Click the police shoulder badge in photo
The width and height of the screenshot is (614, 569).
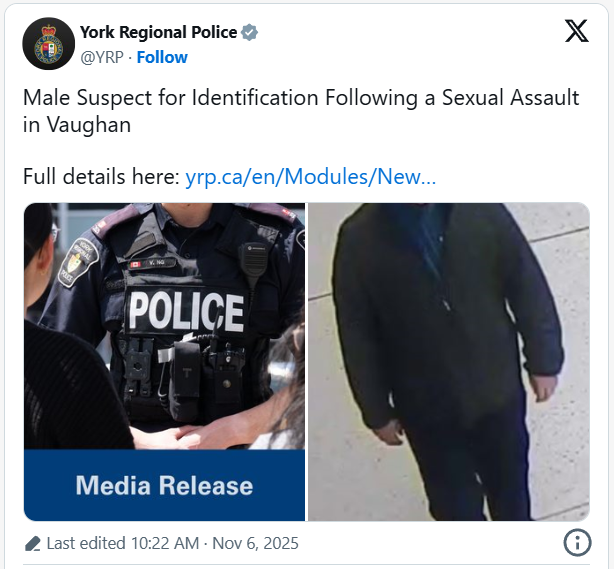point(78,261)
